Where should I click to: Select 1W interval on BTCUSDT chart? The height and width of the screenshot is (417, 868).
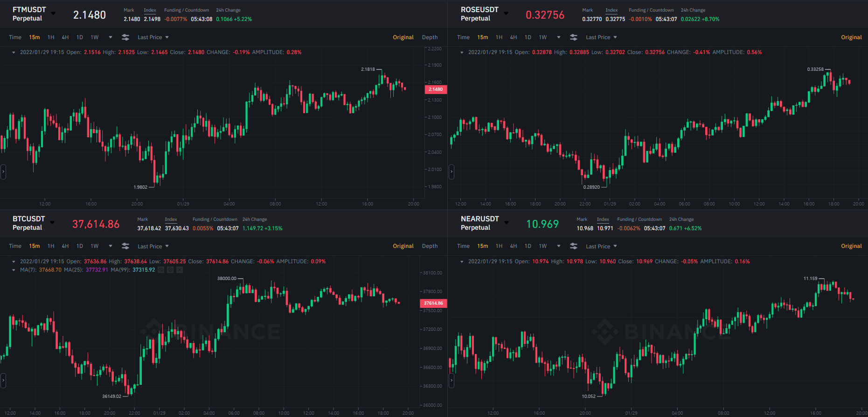click(x=95, y=246)
